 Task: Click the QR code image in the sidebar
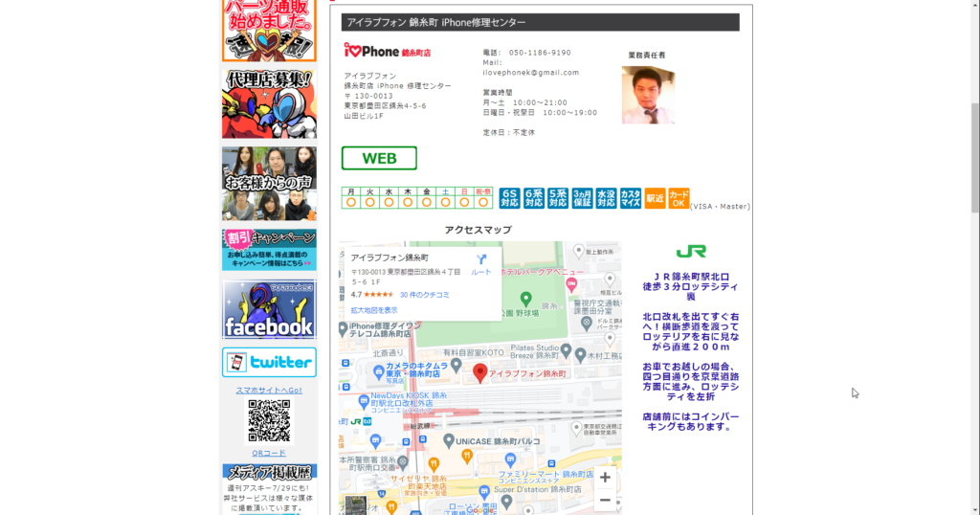(x=269, y=421)
